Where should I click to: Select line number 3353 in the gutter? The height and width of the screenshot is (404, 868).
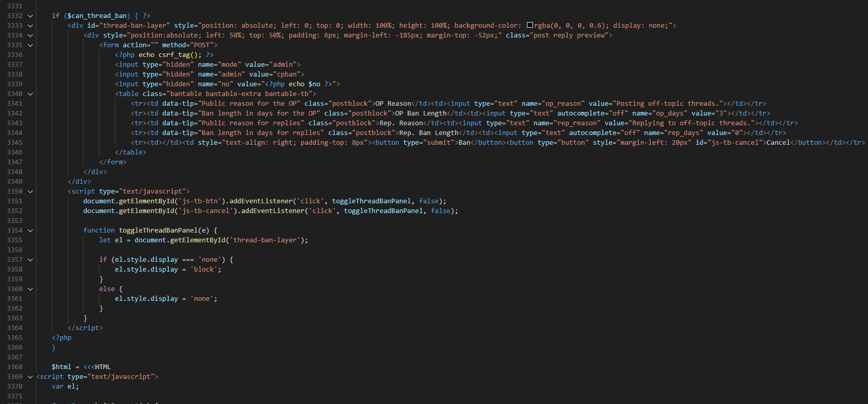(x=15, y=221)
